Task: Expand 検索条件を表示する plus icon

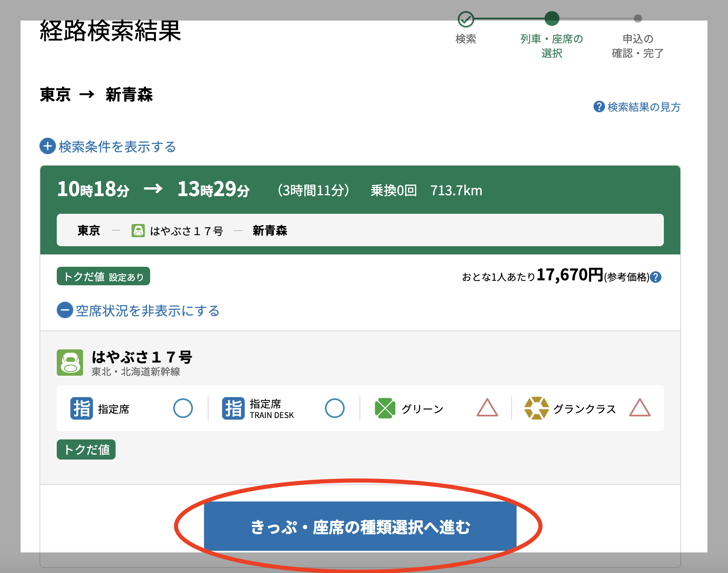Action: (48, 146)
